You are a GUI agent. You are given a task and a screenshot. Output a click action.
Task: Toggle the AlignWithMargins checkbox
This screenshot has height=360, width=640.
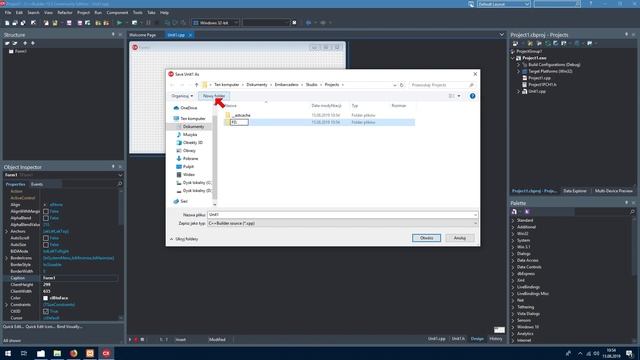46,211
